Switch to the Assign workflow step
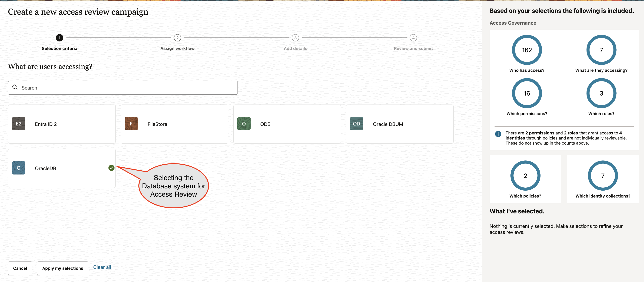644x282 pixels. pos(177,38)
